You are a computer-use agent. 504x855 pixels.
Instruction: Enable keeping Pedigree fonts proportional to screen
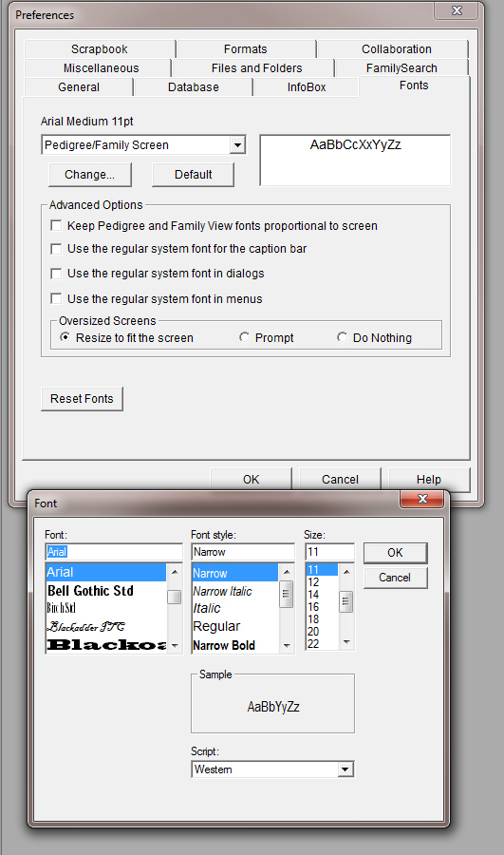pyautogui.click(x=56, y=225)
